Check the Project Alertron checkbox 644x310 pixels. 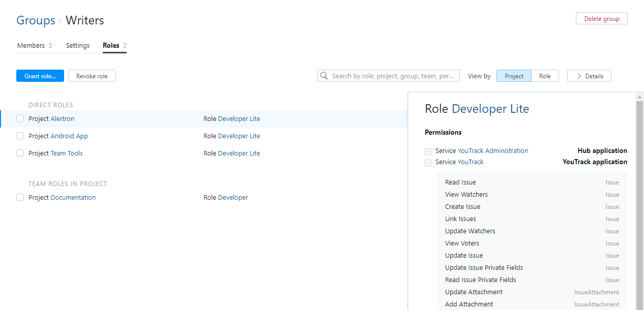(20, 118)
